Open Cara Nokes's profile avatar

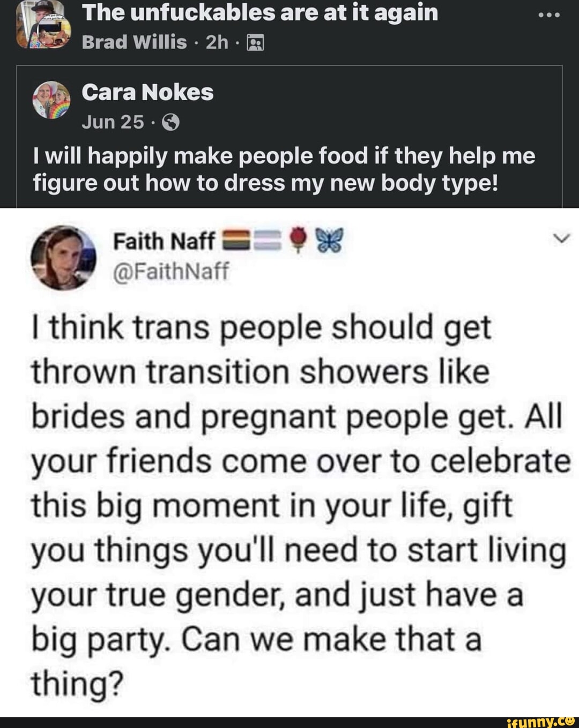click(51, 100)
